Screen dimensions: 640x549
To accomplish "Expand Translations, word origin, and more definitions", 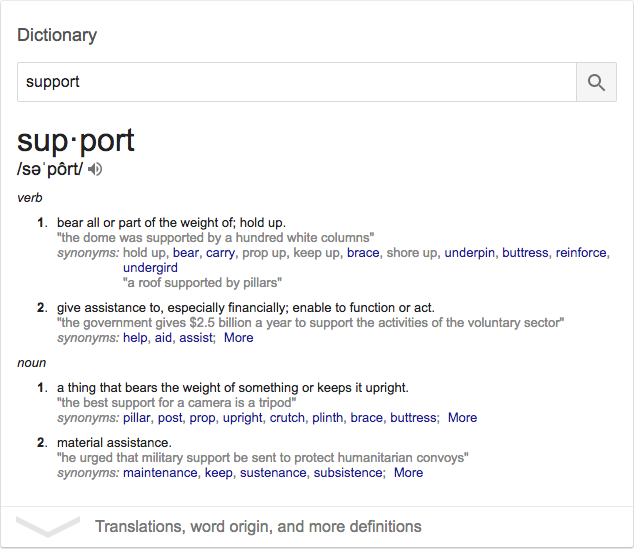I will pos(258,526).
